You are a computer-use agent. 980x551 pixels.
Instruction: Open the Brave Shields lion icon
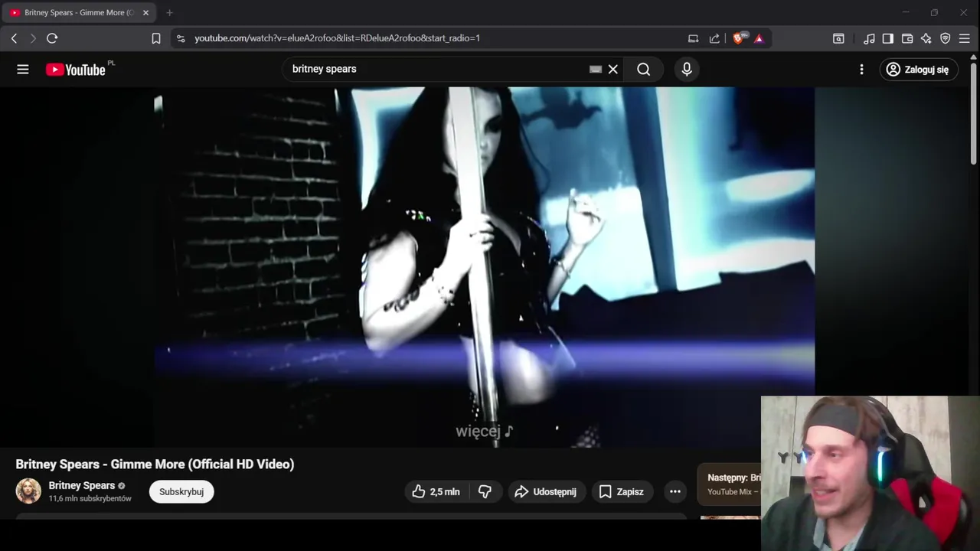(739, 38)
